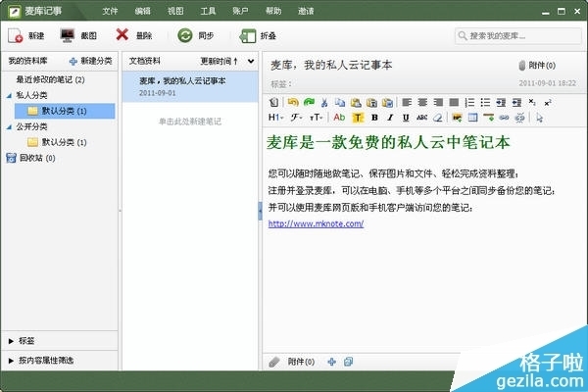Open the 视图 menu
This screenshot has height=392, width=588.
tap(175, 11)
